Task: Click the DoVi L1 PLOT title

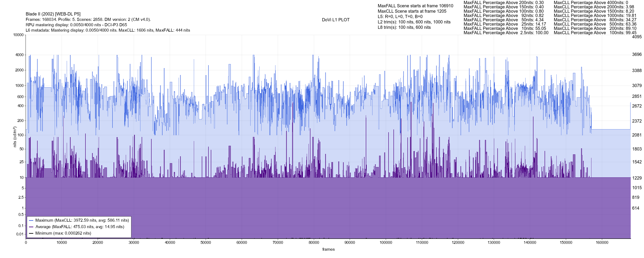Action: tap(336, 20)
